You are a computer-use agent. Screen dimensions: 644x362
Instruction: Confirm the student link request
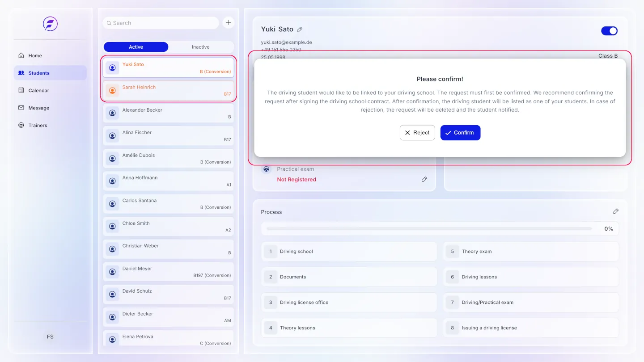[x=460, y=133]
